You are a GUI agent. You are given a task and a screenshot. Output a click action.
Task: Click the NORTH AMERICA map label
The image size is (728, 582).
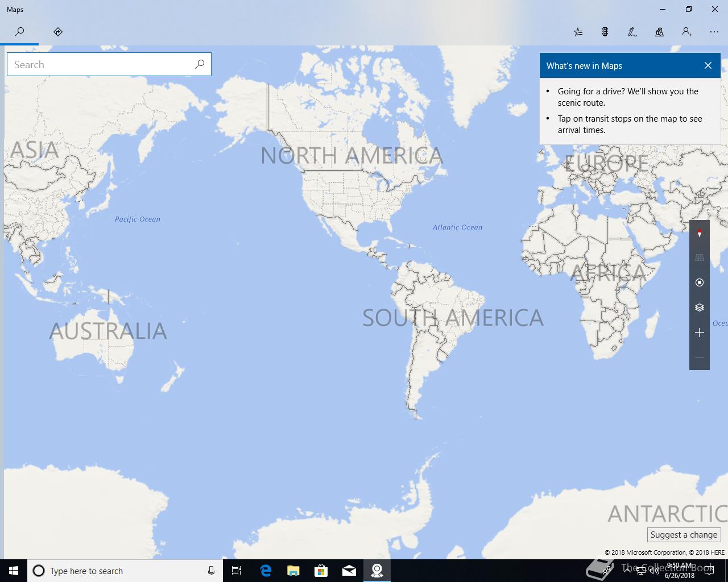click(351, 156)
